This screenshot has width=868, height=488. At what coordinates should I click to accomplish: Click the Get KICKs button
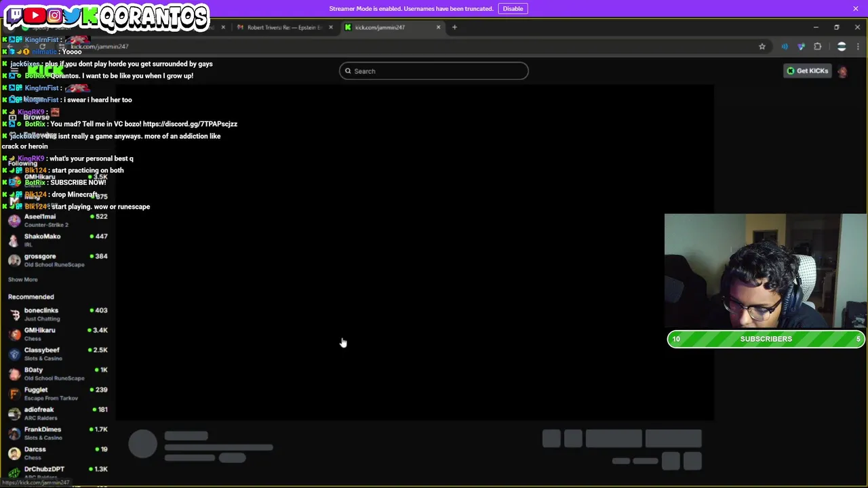pos(807,70)
